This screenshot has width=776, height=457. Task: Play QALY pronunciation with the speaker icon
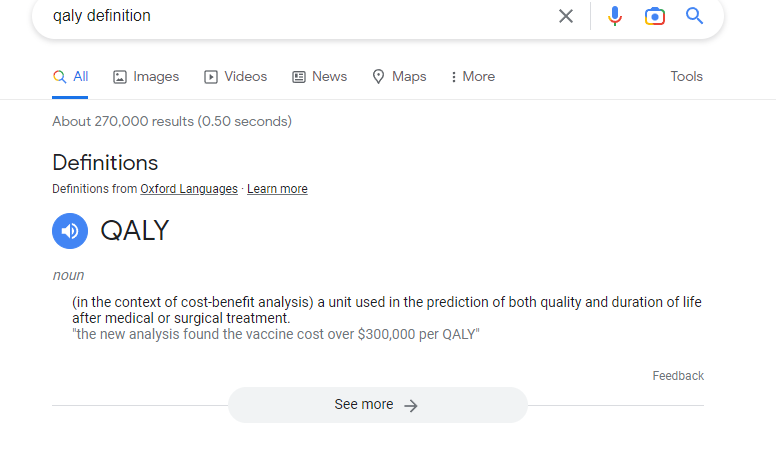(x=70, y=231)
